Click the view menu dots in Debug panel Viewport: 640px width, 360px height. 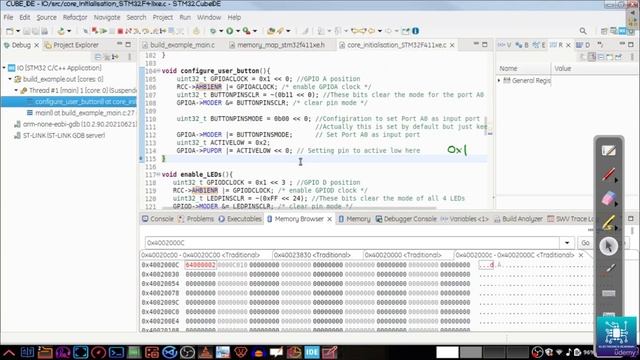130,57
